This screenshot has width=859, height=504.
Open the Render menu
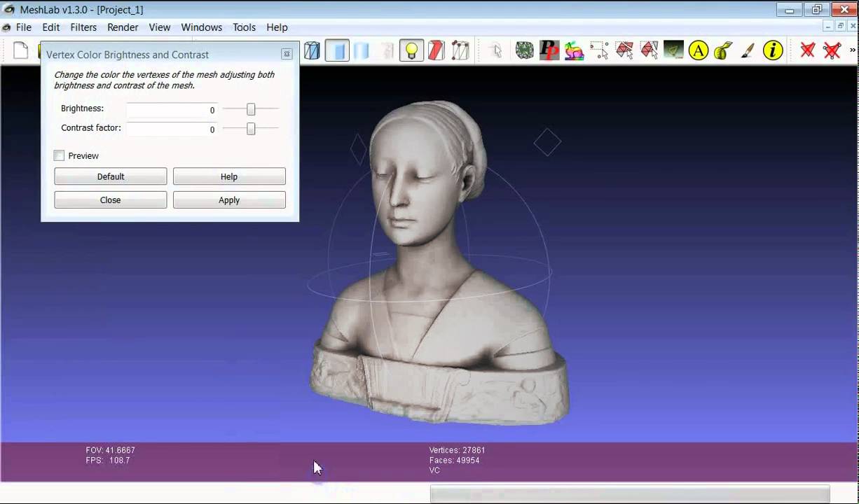123,27
